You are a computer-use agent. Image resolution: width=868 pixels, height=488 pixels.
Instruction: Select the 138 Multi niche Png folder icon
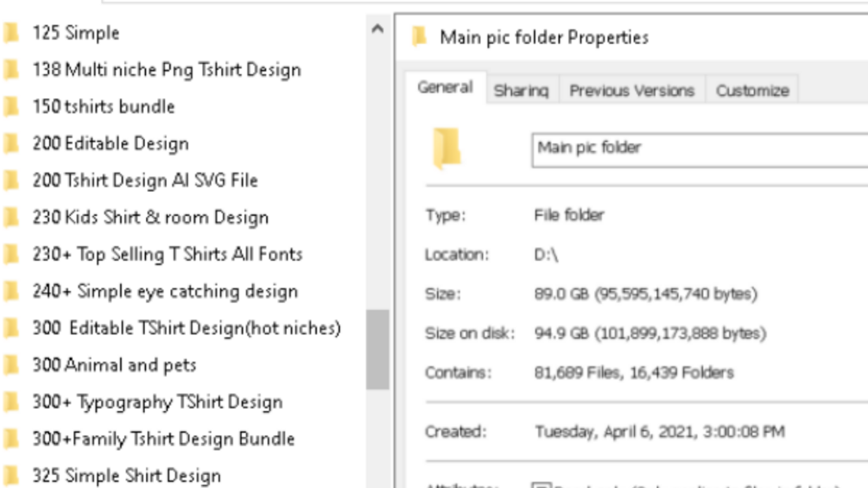11,70
